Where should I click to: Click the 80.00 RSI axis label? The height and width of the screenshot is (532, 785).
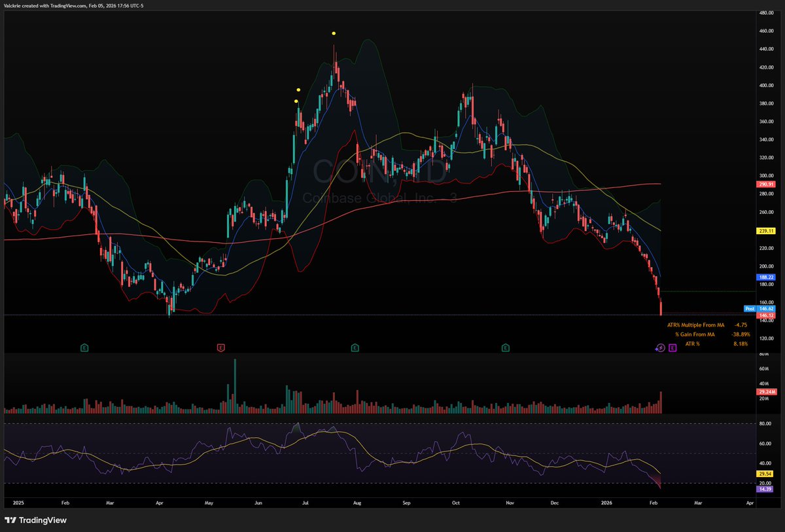click(765, 423)
